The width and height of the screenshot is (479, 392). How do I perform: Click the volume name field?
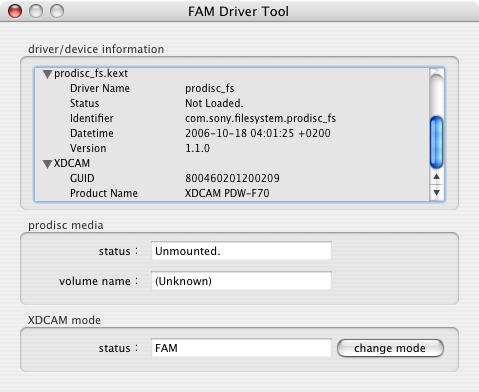pyautogui.click(x=241, y=281)
